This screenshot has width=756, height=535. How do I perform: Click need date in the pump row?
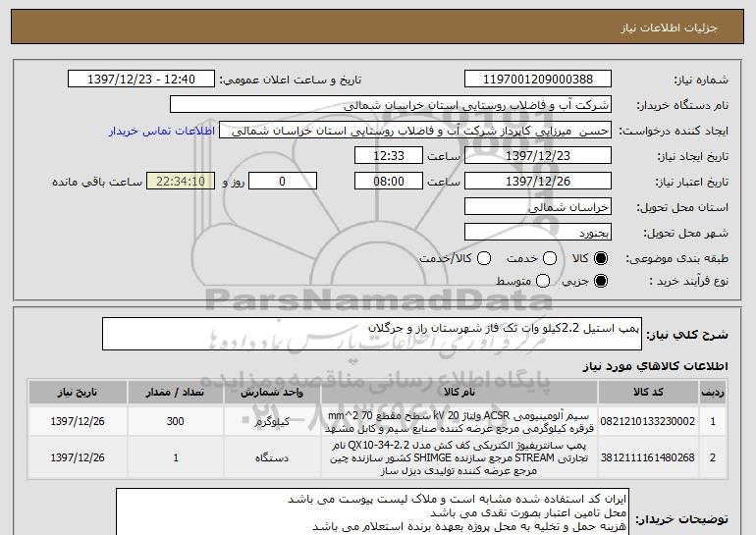(x=78, y=457)
